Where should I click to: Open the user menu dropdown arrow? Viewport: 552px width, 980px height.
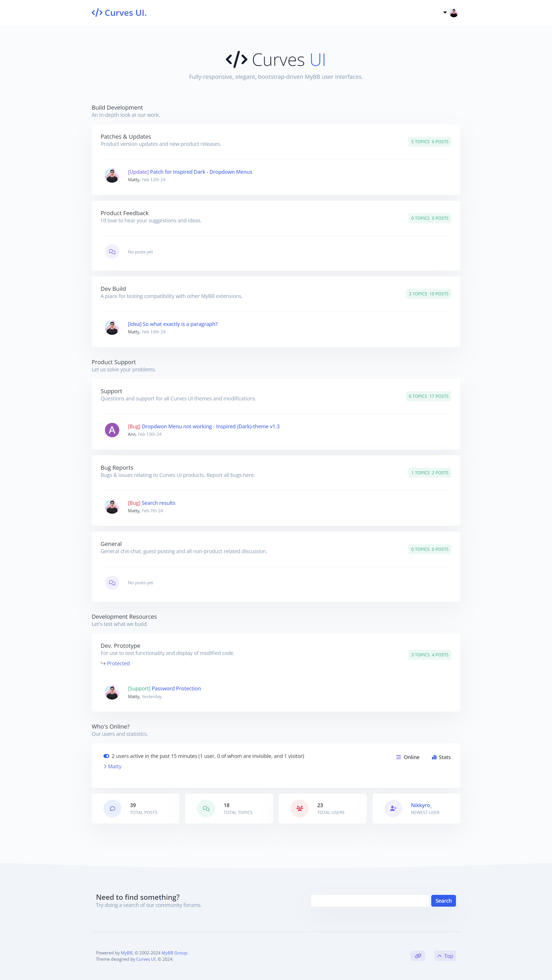pos(445,13)
